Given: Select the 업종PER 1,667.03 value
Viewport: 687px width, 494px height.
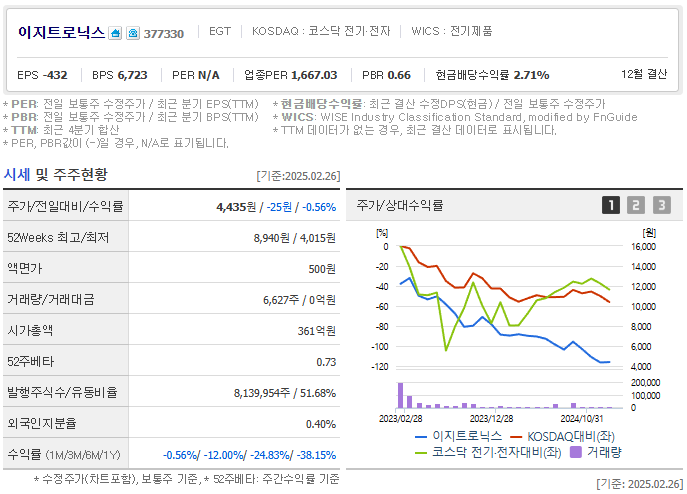Looking at the screenshot, I should pyautogui.click(x=291, y=75).
